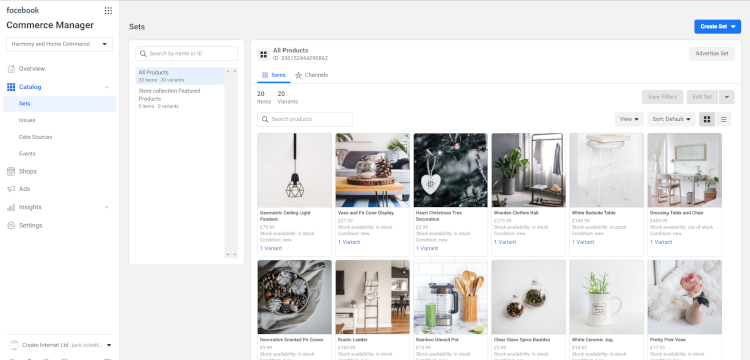Click the Insights bar chart icon
The width and height of the screenshot is (750, 360).
point(11,207)
